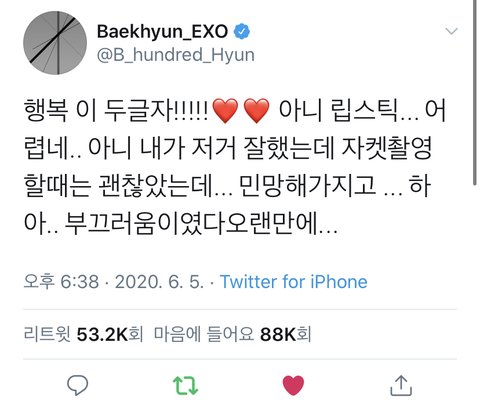
Task: Click the 마음에 들어요 label
Action: click(x=204, y=334)
